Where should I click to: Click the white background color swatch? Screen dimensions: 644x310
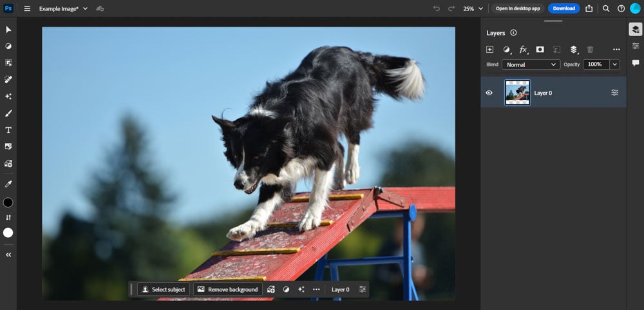(8, 233)
